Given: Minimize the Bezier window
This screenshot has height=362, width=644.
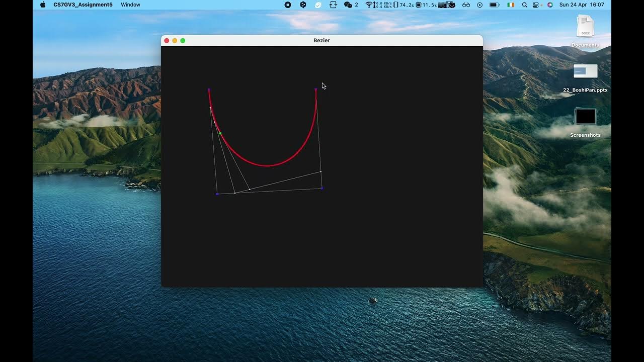Looking at the screenshot, I should pyautogui.click(x=175, y=41).
